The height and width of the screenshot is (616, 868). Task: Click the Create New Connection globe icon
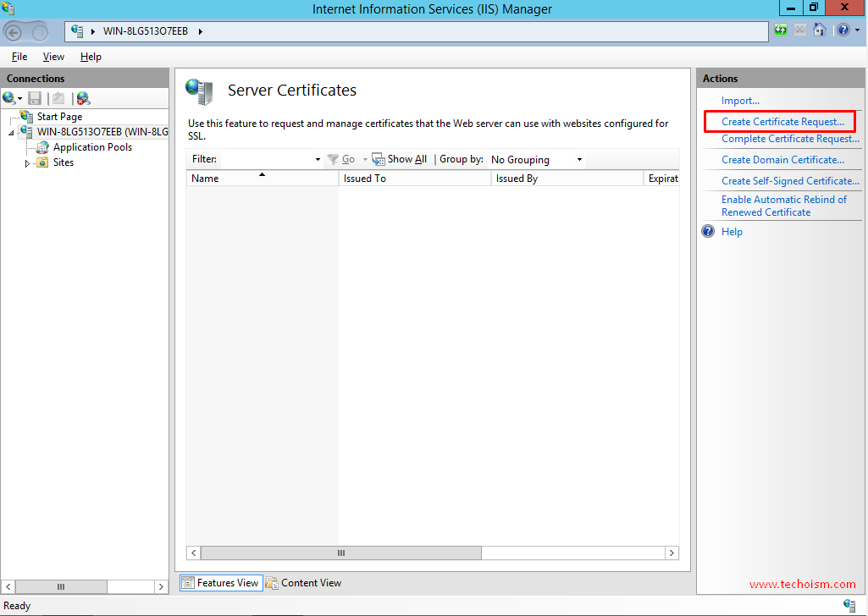pos(8,98)
